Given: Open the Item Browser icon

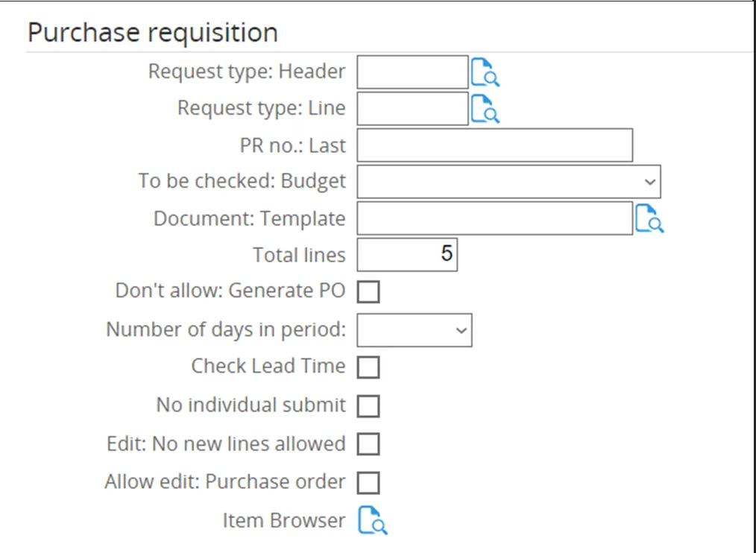Looking at the screenshot, I should pyautogui.click(x=373, y=521).
